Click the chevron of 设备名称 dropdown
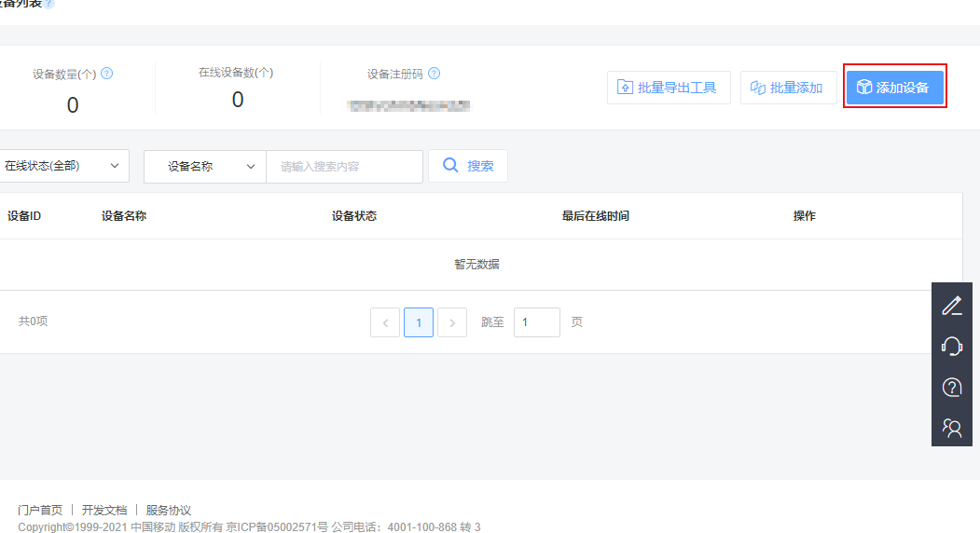Viewport: 980px width, 533px height. coord(251,166)
